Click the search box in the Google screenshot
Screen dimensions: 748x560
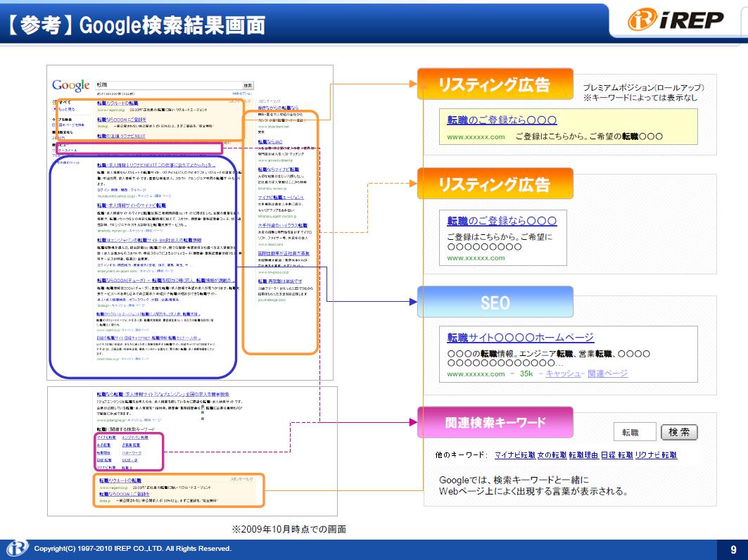pos(170,85)
